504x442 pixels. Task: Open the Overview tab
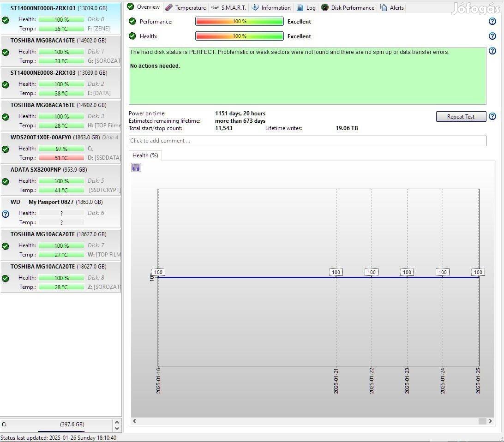pyautogui.click(x=144, y=7)
